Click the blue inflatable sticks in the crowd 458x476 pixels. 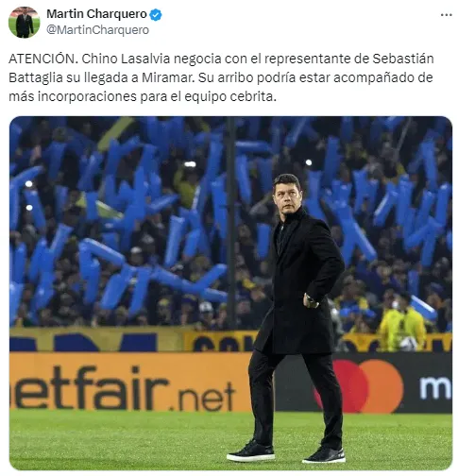pos(126,220)
